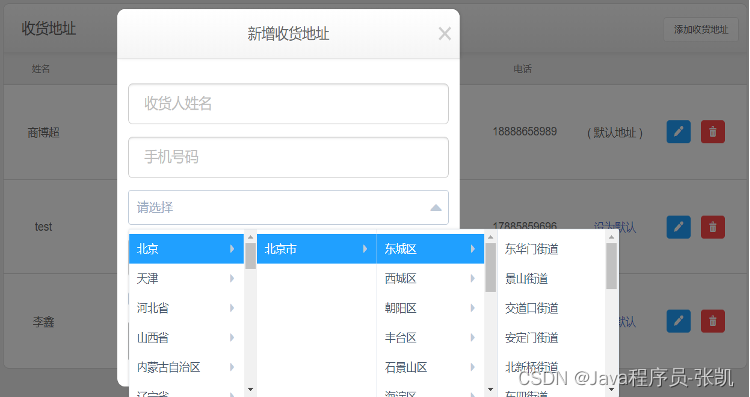Screen dimensions: 750x397
Task: Focus the 收货人姓名 input field
Action: pyautogui.click(x=288, y=103)
